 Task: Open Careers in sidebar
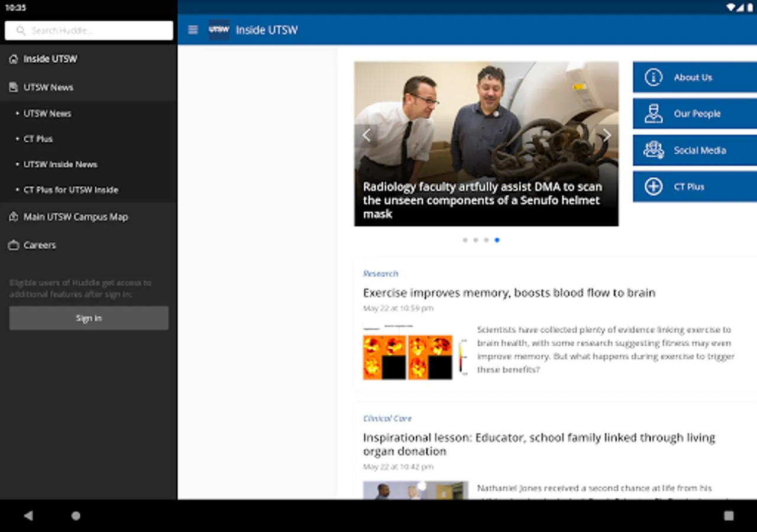pos(89,245)
